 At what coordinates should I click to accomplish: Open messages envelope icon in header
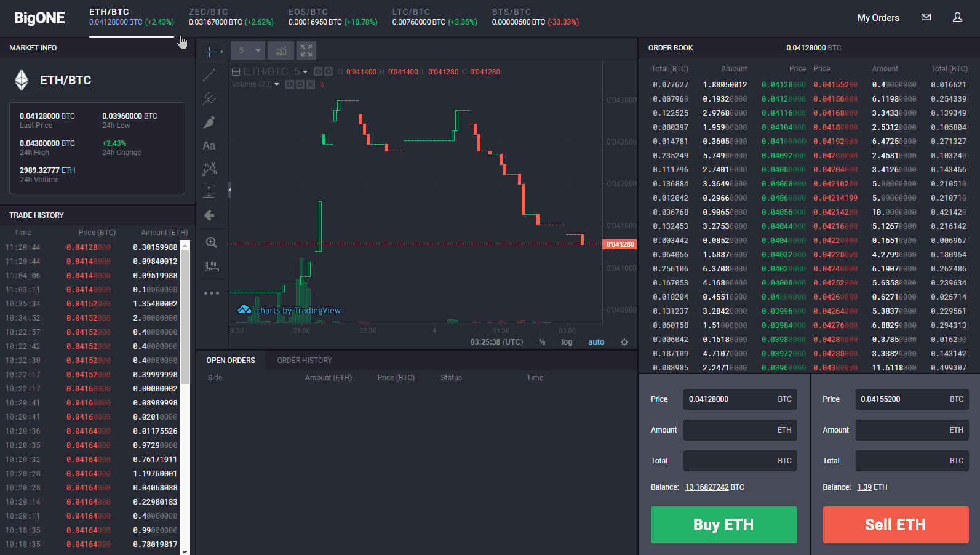point(926,17)
